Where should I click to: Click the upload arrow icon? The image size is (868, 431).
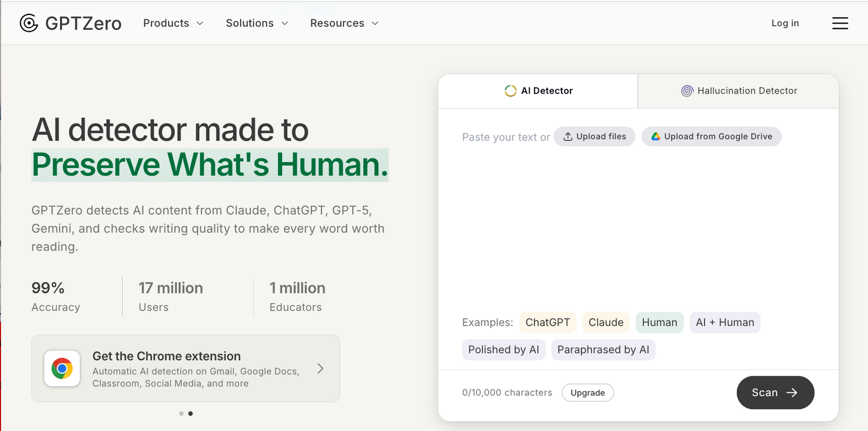pos(568,136)
